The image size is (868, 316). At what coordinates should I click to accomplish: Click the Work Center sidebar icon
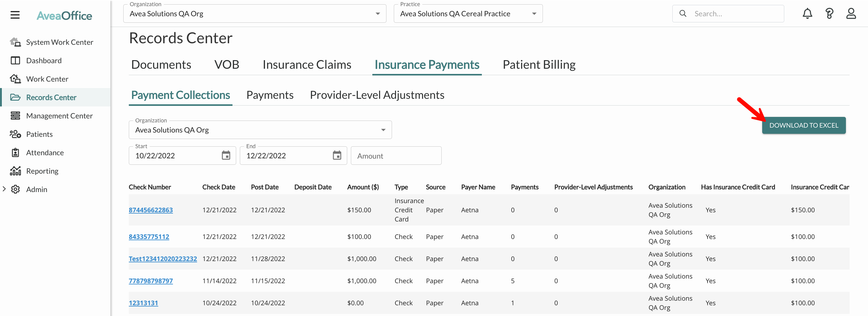15,79
